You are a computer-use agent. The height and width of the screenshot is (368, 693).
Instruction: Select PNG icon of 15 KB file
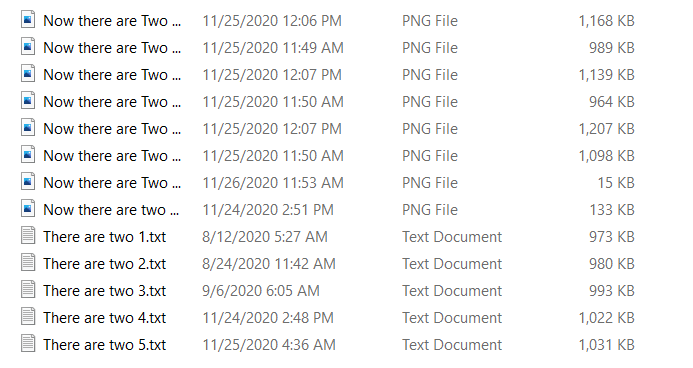(28, 182)
